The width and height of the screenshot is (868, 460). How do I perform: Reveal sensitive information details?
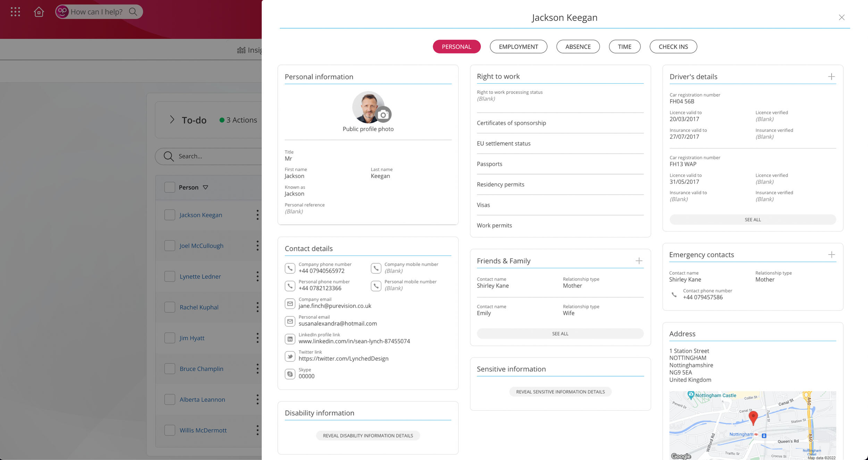pos(560,392)
